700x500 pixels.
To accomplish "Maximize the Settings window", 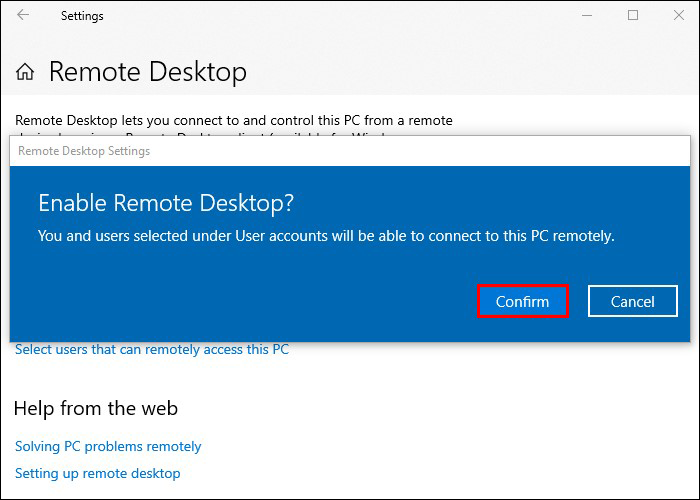I will (x=633, y=15).
